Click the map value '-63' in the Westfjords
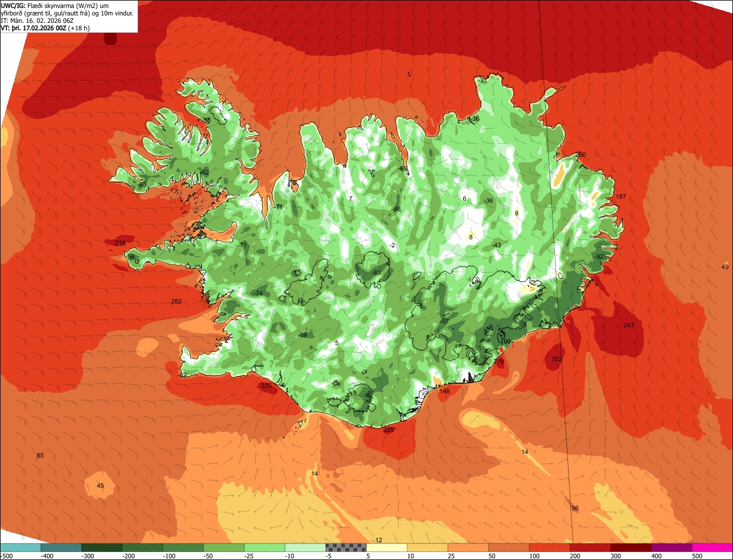 coord(142,185)
